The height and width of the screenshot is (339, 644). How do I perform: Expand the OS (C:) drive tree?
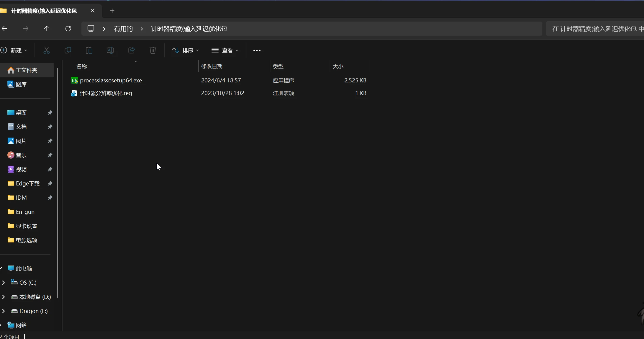pos(4,283)
